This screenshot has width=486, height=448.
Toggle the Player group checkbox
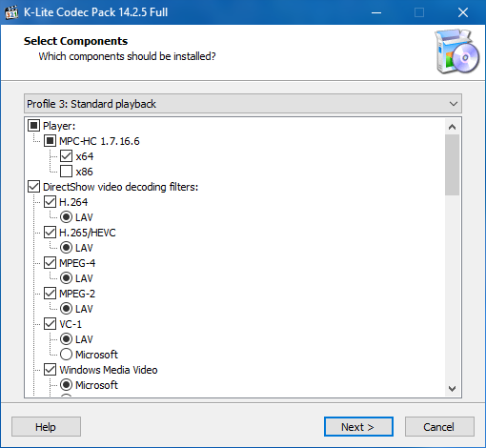[x=34, y=126]
